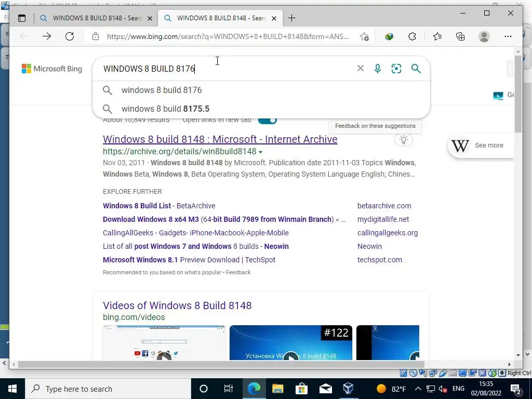The height and width of the screenshot is (399, 532).
Task: Click the taskbar Type here to search box
Action: [108, 389]
